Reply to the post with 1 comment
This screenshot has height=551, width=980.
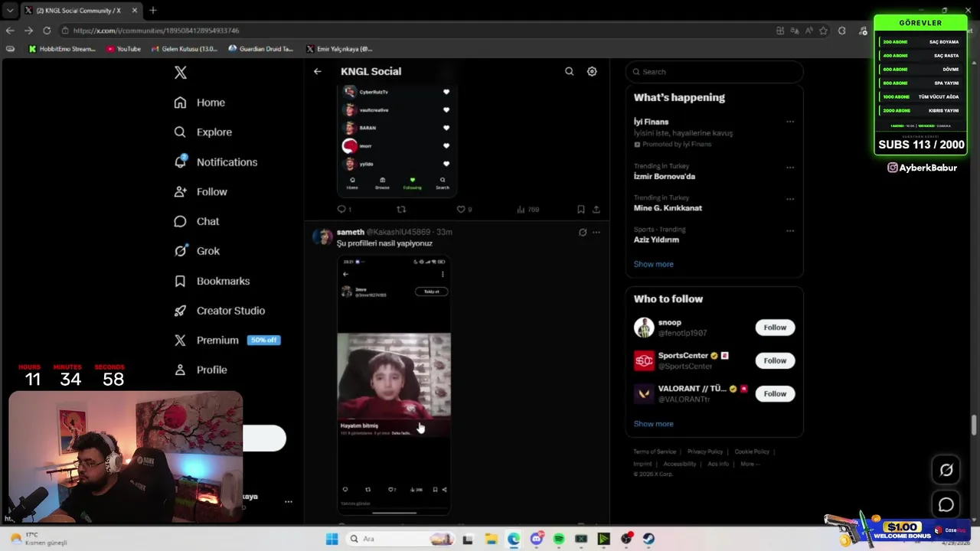345,209
